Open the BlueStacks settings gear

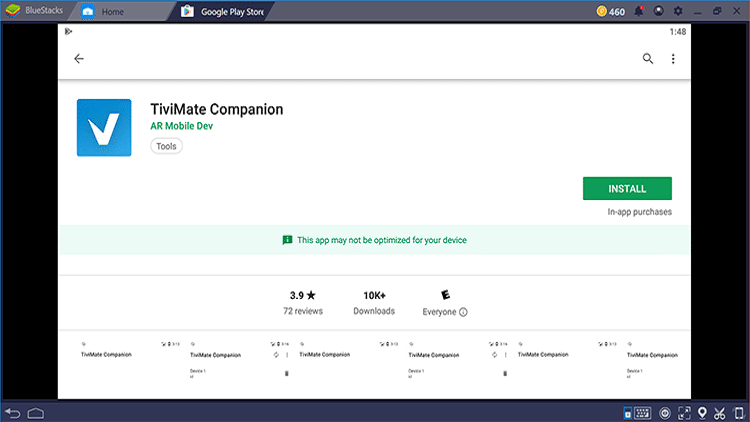click(x=678, y=11)
